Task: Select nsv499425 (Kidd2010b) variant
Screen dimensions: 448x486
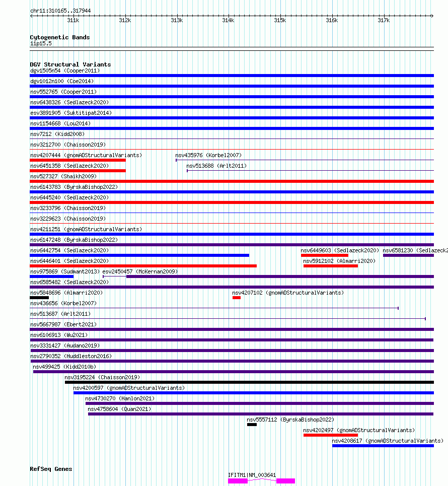Action: tap(64, 367)
